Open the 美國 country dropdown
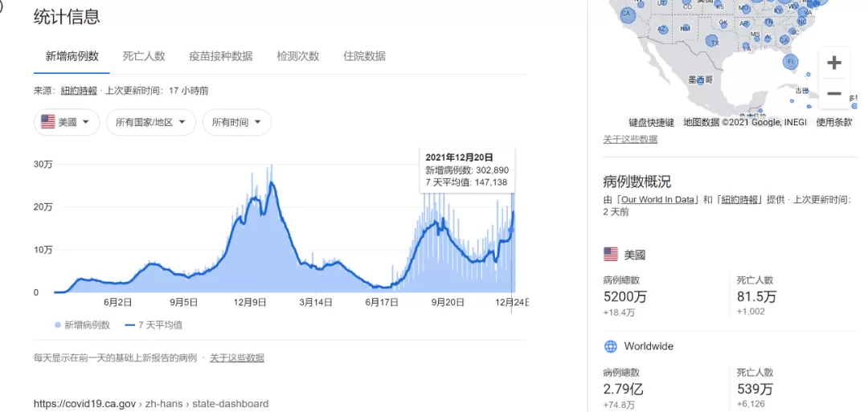 pyautogui.click(x=67, y=122)
